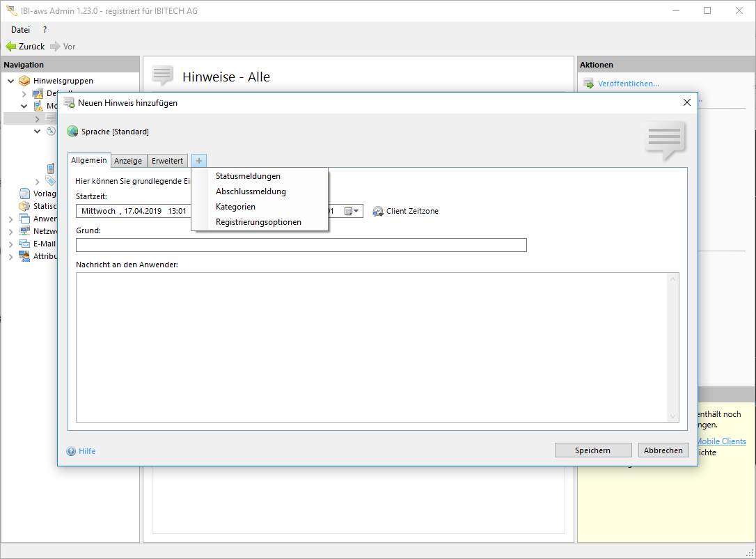
Task: Collapse the Hinweisgruppen tree node
Action: pos(10,81)
